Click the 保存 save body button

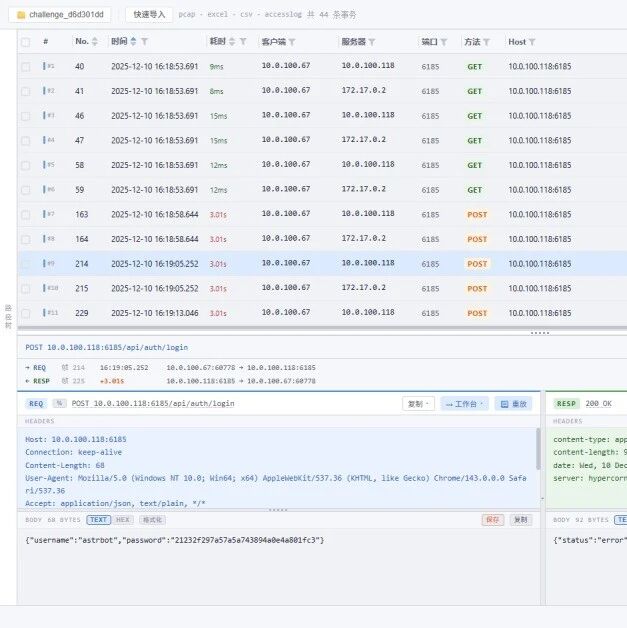coord(492,520)
